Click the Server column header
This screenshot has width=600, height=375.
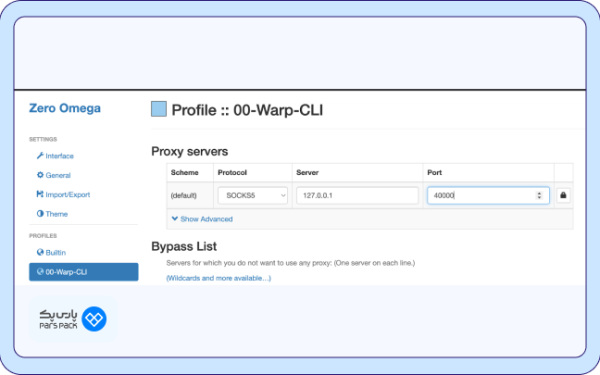click(x=307, y=173)
